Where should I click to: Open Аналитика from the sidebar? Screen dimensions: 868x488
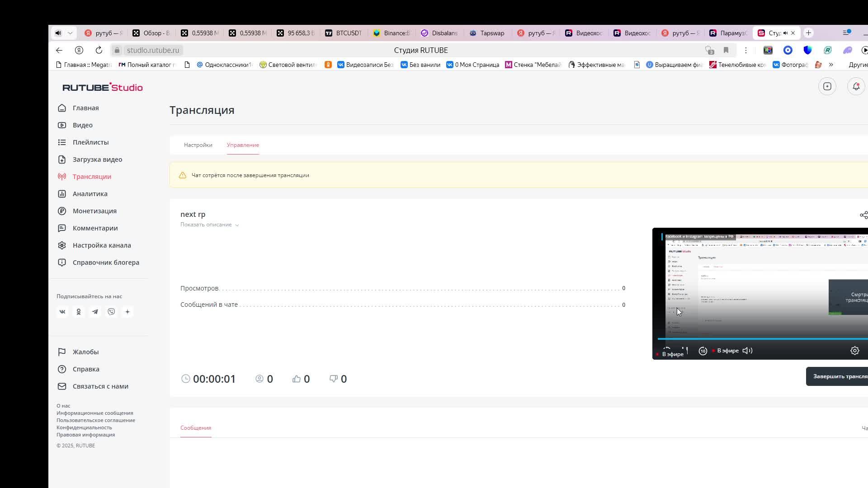tap(90, 194)
